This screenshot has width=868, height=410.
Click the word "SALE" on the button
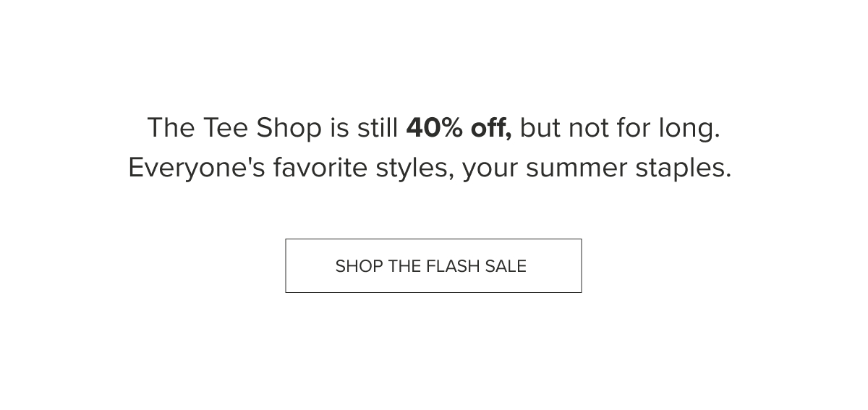506,266
